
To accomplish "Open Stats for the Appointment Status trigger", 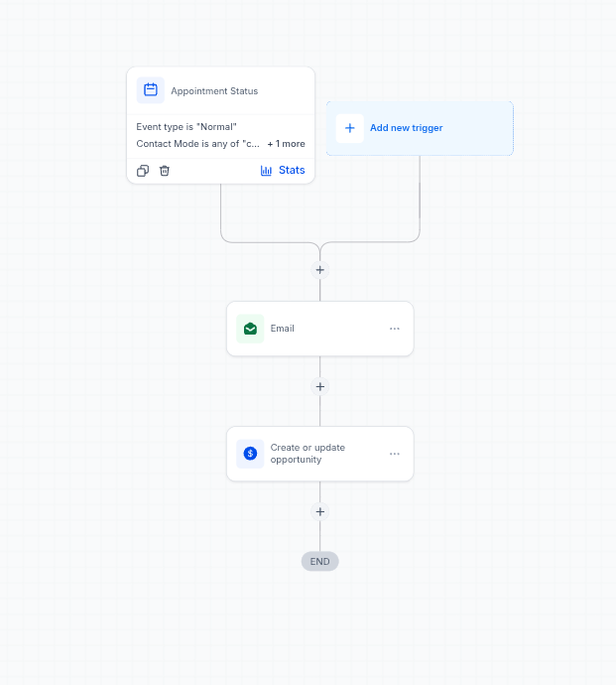I will click(283, 170).
